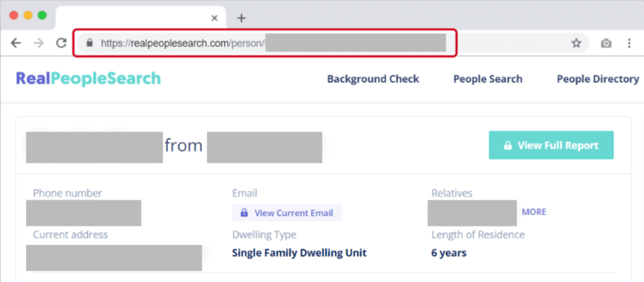Bookmark page with the star icon

[577, 43]
